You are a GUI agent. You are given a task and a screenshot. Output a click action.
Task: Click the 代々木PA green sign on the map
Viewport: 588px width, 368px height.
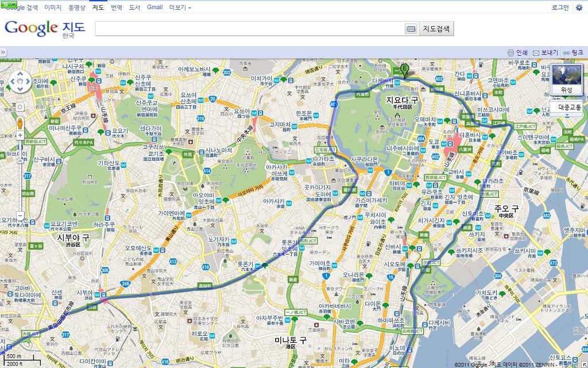point(83,143)
